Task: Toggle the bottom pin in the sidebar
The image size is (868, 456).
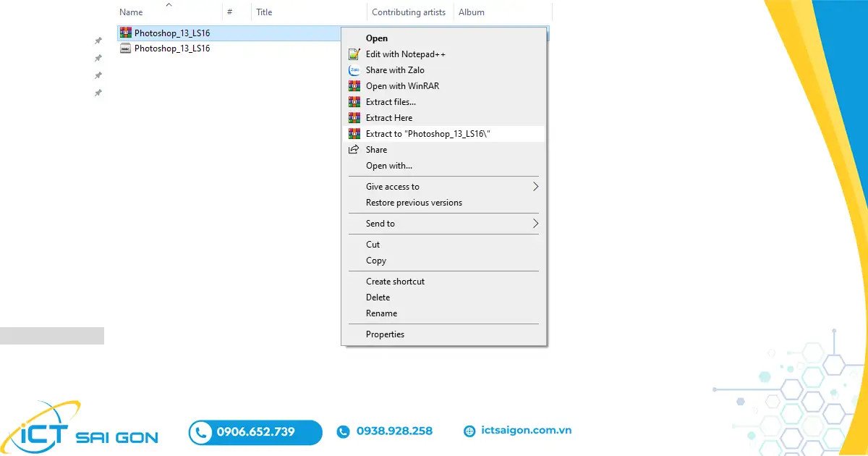Action: click(x=98, y=93)
